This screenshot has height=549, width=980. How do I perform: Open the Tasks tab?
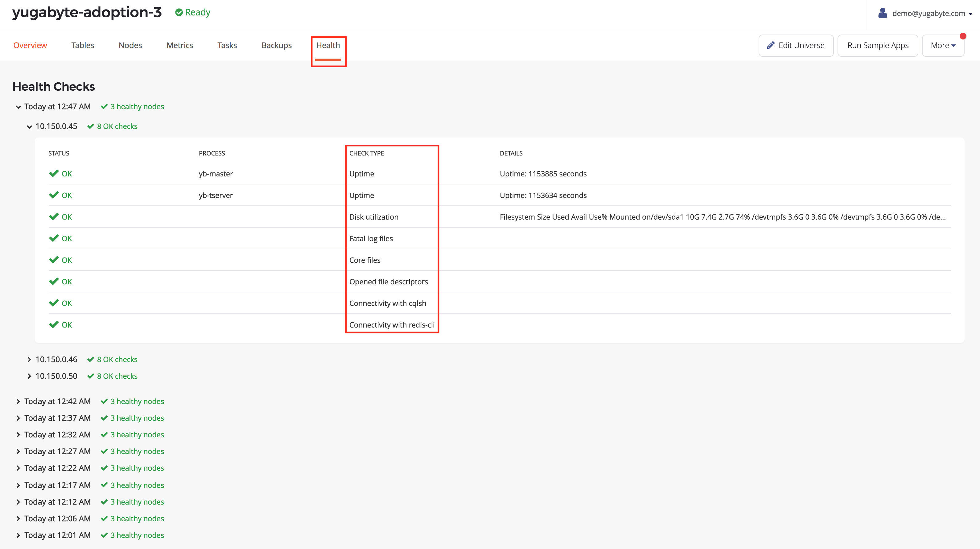227,45
